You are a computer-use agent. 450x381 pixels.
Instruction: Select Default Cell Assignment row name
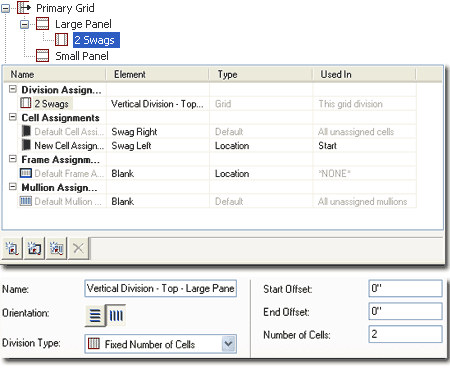[x=69, y=132]
